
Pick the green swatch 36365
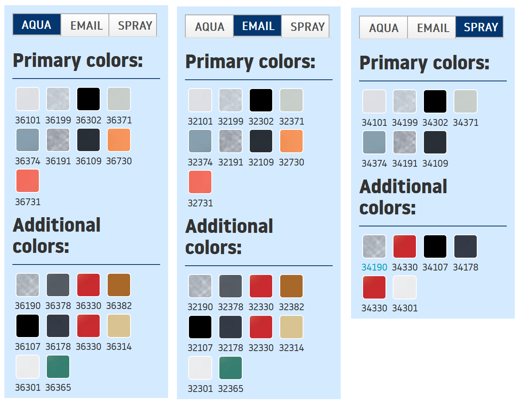click(58, 367)
